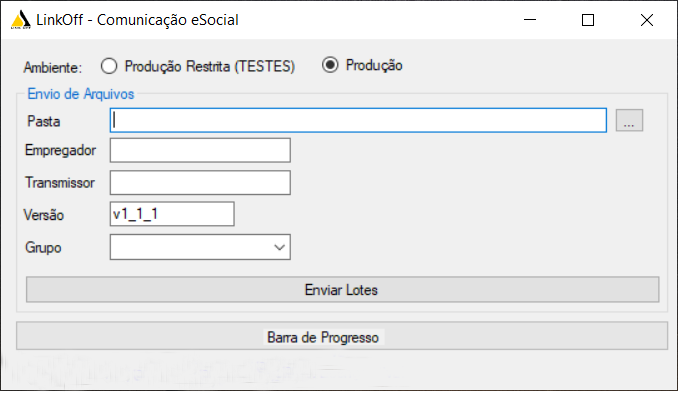
Task: Minimize the LinkOff window
Action: click(x=530, y=20)
